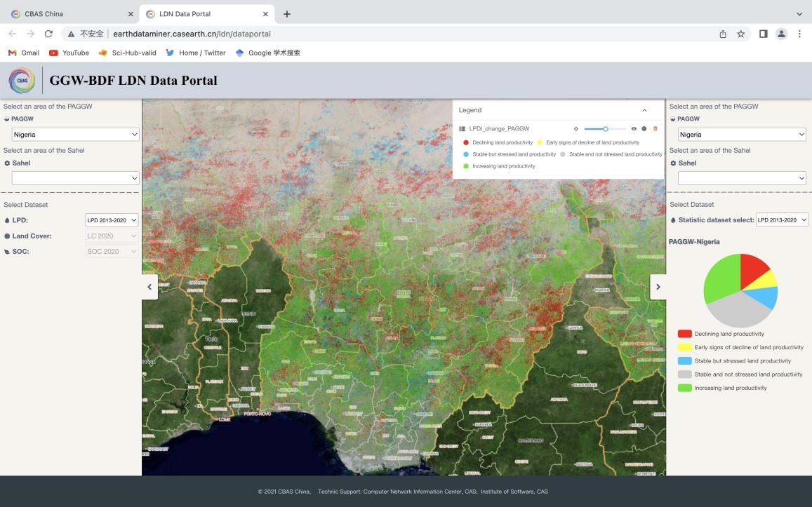812x507 pixels.
Task: Collapse the Legend panel
Action: tap(644, 110)
